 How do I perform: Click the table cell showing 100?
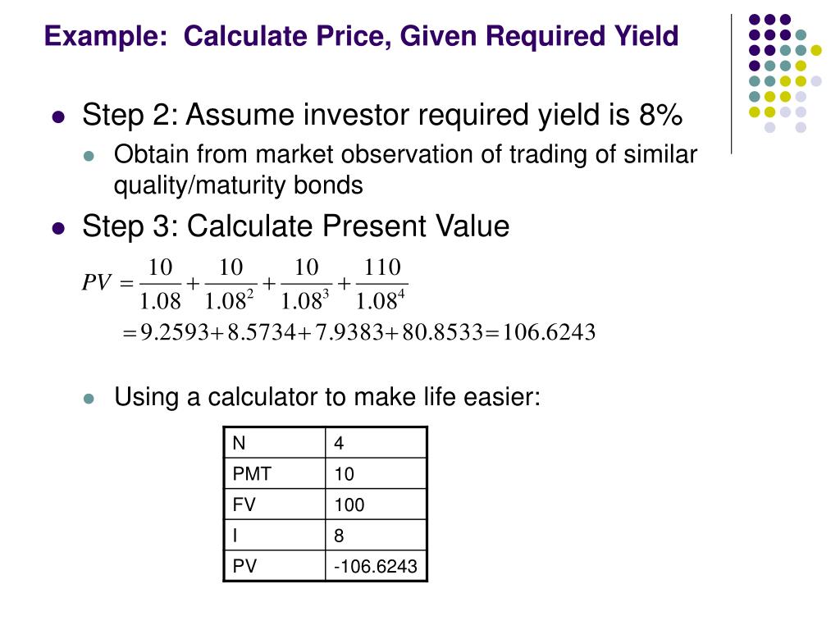click(x=376, y=504)
